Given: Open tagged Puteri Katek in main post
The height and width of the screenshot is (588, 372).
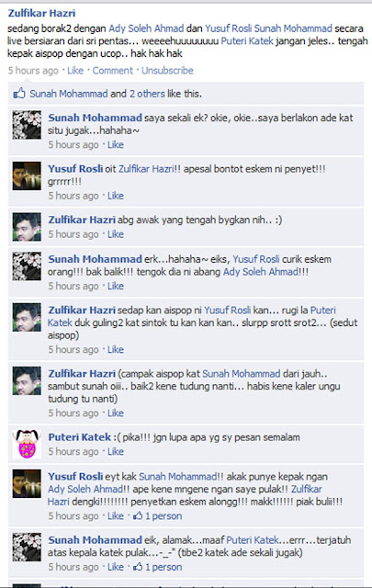Looking at the screenshot, I should click(247, 40).
